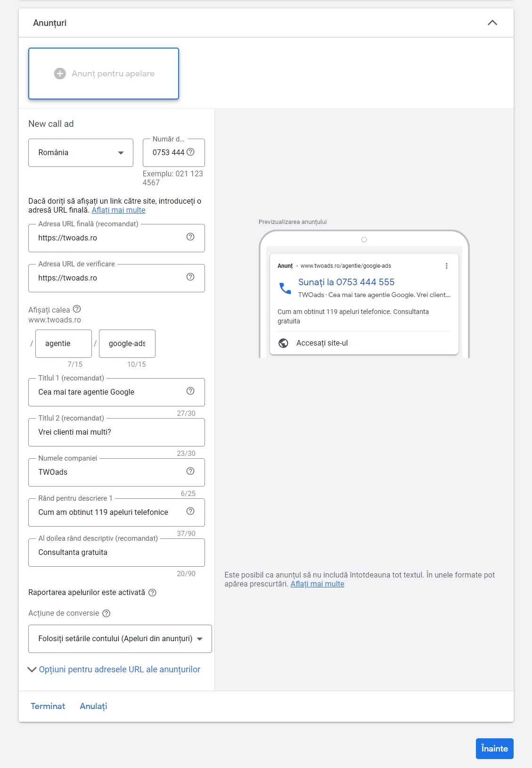Open help for the Numele companiei field
The width and height of the screenshot is (532, 768).
(x=190, y=471)
